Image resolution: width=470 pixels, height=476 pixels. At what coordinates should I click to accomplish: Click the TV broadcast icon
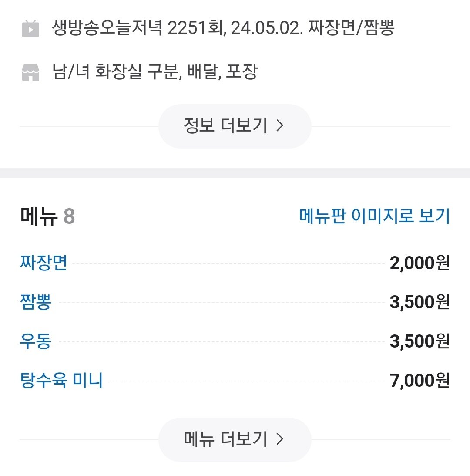click(x=30, y=29)
